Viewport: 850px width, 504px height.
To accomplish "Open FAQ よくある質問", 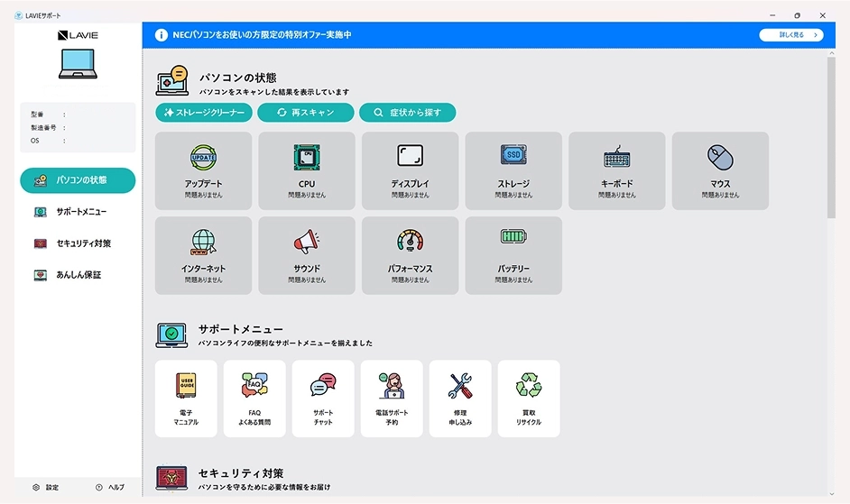I will [x=254, y=399].
